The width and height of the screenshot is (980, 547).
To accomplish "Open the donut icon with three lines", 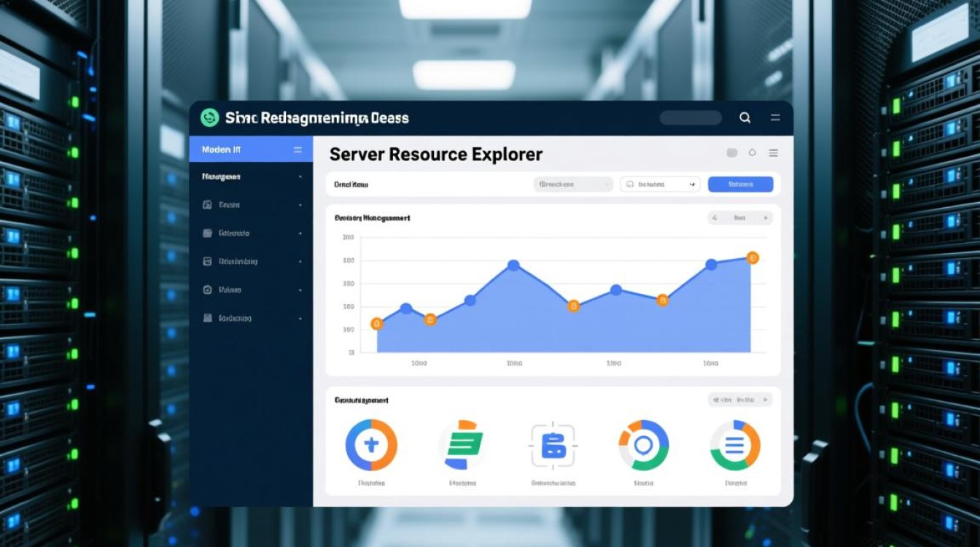I will (x=734, y=445).
